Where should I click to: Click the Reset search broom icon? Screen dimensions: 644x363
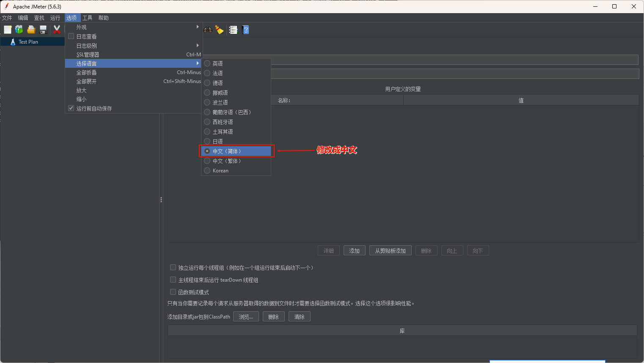coord(219,30)
